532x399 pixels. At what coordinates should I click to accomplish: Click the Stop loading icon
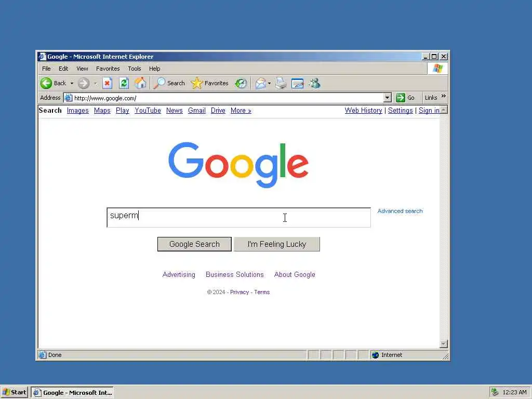tap(107, 83)
